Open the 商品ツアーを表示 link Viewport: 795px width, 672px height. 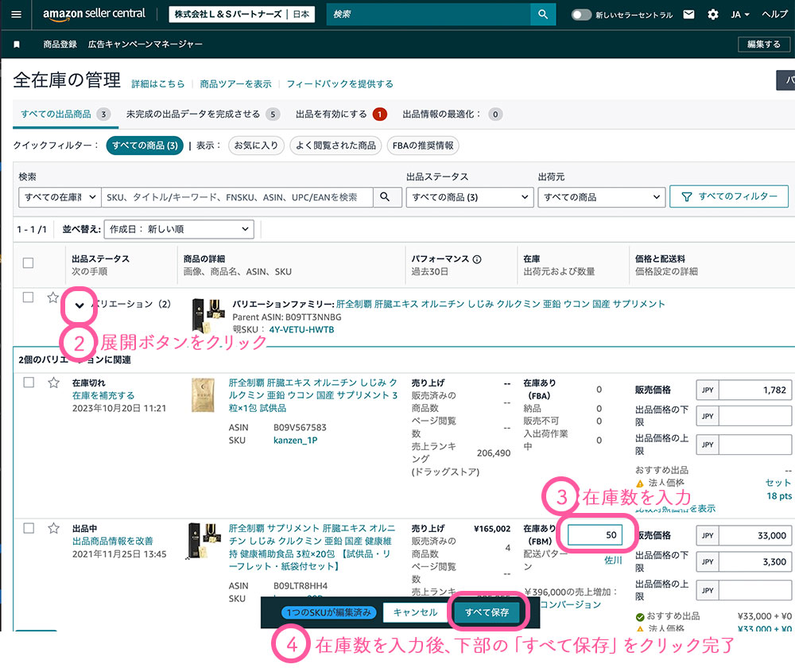235,84
